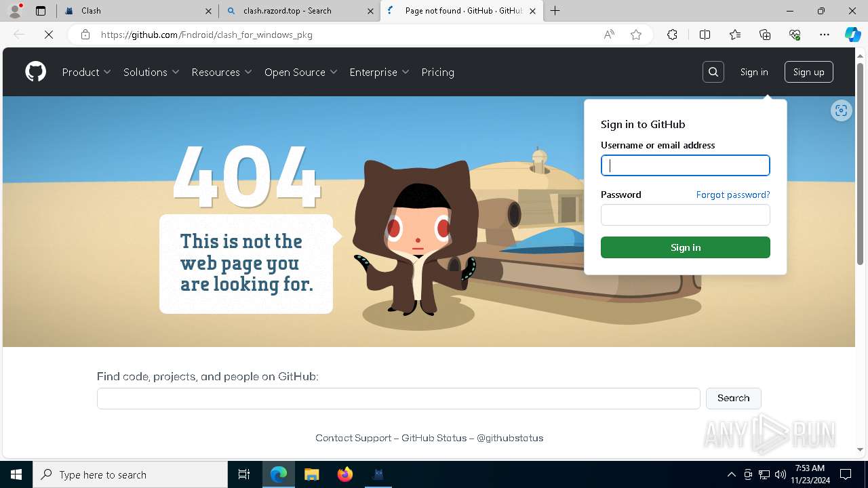Open Task View on the taskbar

tap(244, 474)
